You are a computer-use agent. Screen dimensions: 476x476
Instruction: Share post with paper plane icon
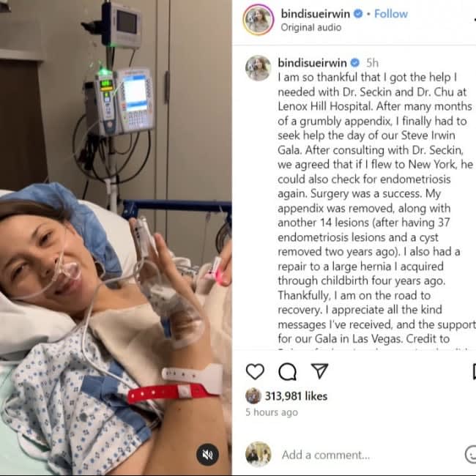tap(320, 371)
